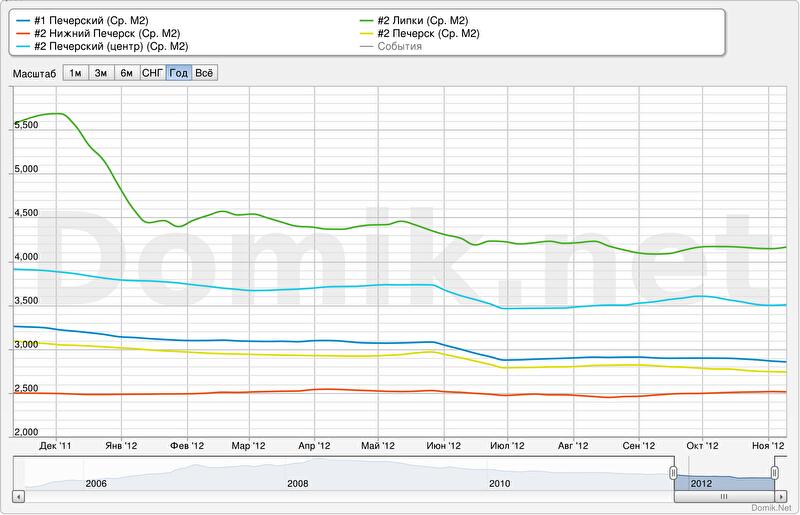Choose the СНГ scale button
This screenshot has width=800, height=515.
[x=153, y=73]
